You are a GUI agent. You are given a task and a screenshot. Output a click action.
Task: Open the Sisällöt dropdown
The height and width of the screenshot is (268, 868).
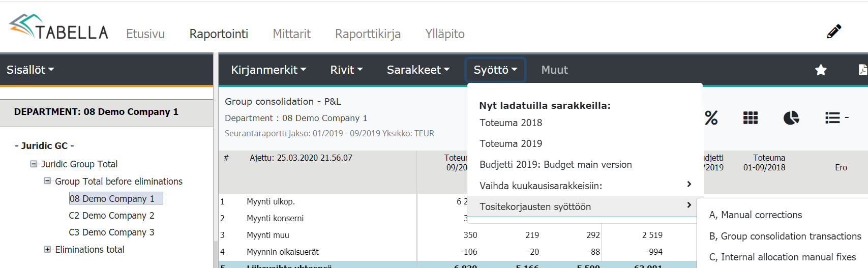[x=30, y=70]
